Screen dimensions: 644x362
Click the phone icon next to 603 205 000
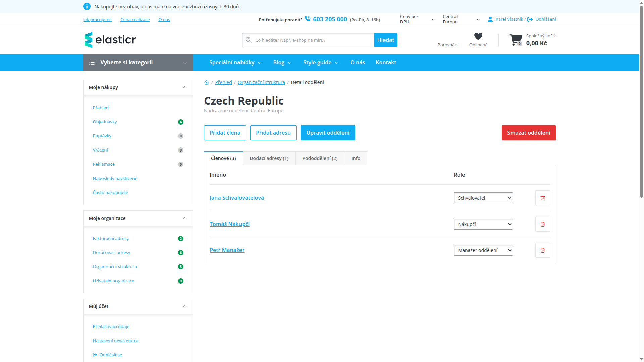coord(308,19)
